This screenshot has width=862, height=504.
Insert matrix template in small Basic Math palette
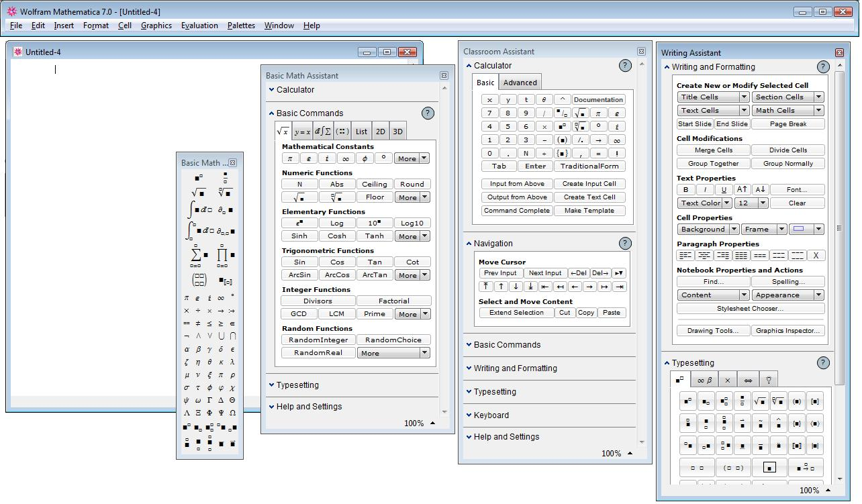tap(199, 281)
